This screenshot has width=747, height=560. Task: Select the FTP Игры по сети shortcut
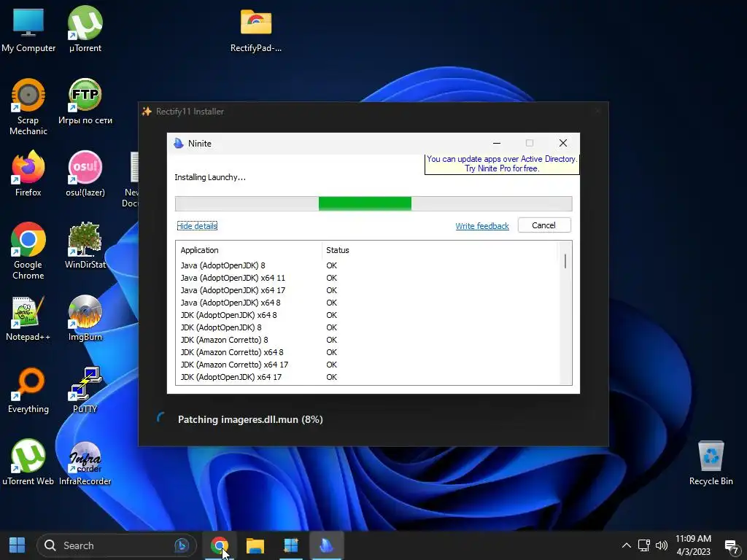(x=85, y=102)
